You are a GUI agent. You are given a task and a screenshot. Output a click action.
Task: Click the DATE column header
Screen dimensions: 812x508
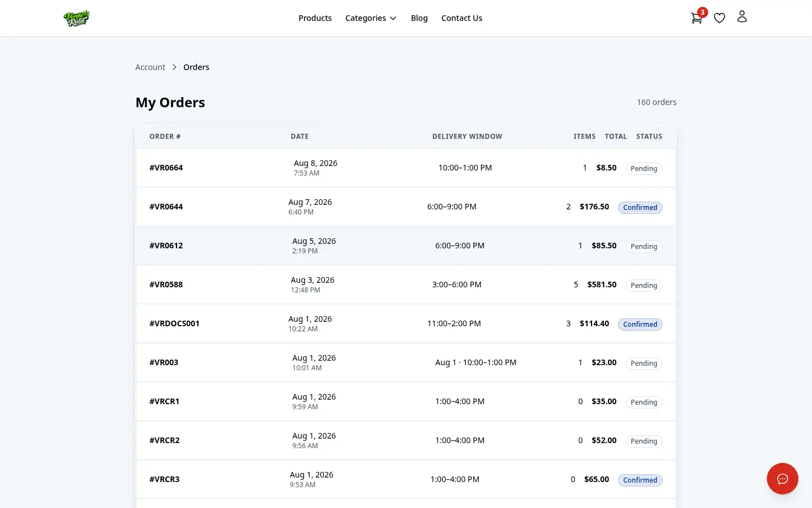pos(299,137)
